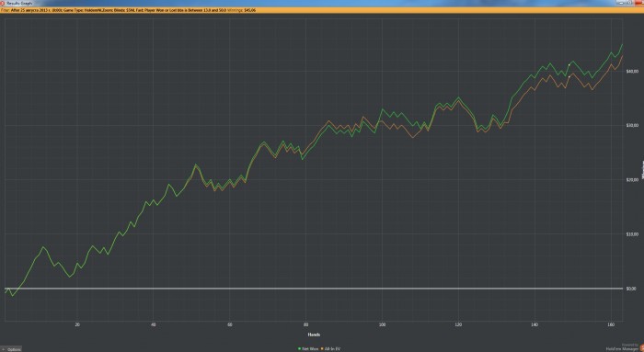Click the orange filter description bar
This screenshot has width=644, height=352.
pos(322,10)
